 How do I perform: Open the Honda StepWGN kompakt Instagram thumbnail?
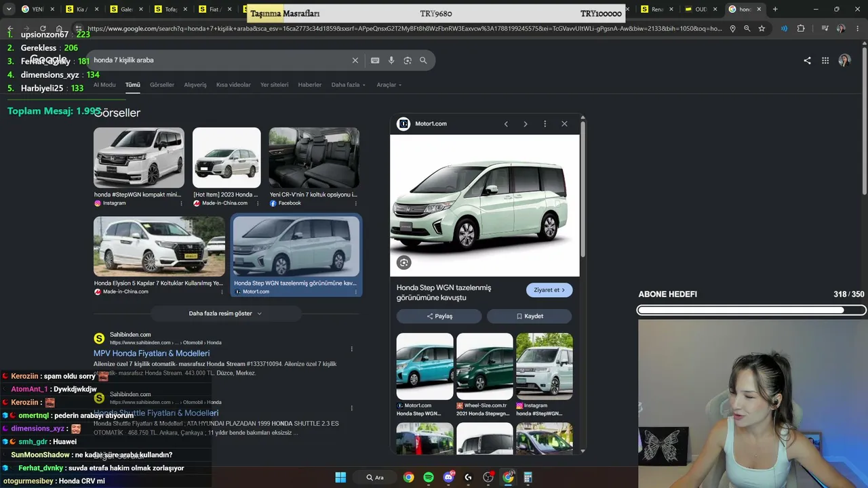click(139, 158)
